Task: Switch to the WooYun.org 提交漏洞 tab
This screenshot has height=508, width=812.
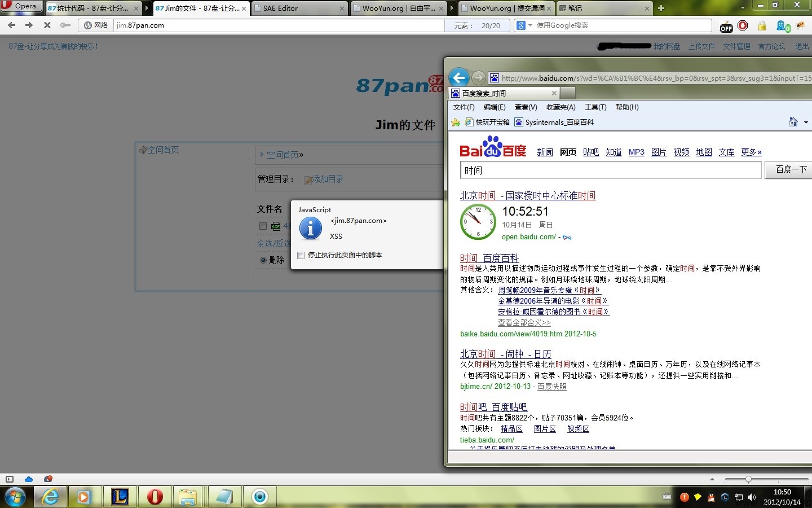Action: point(506,8)
